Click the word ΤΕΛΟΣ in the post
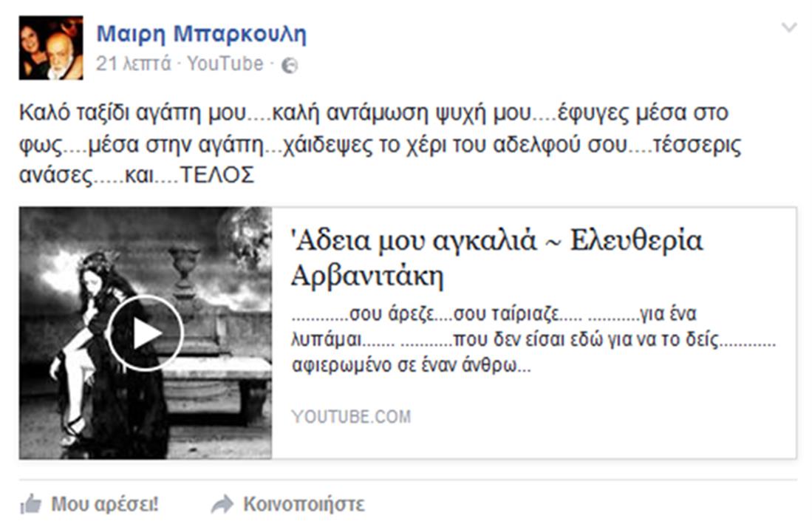 tap(217, 175)
